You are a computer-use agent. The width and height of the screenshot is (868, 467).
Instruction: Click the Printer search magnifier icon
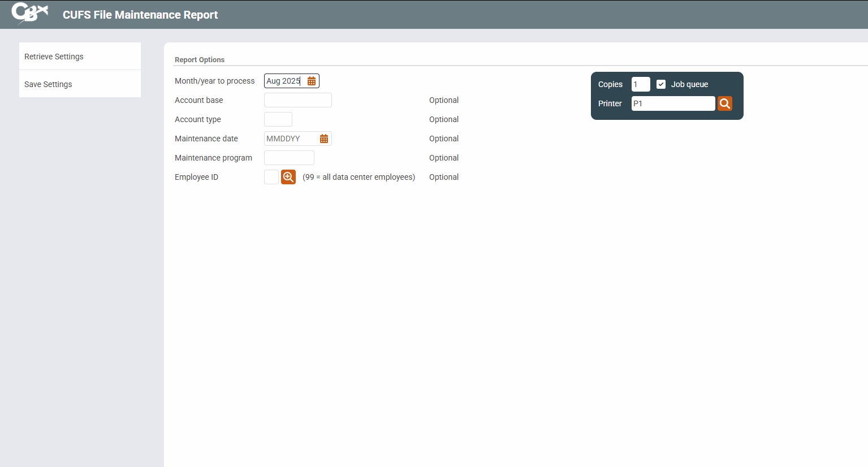(x=725, y=103)
